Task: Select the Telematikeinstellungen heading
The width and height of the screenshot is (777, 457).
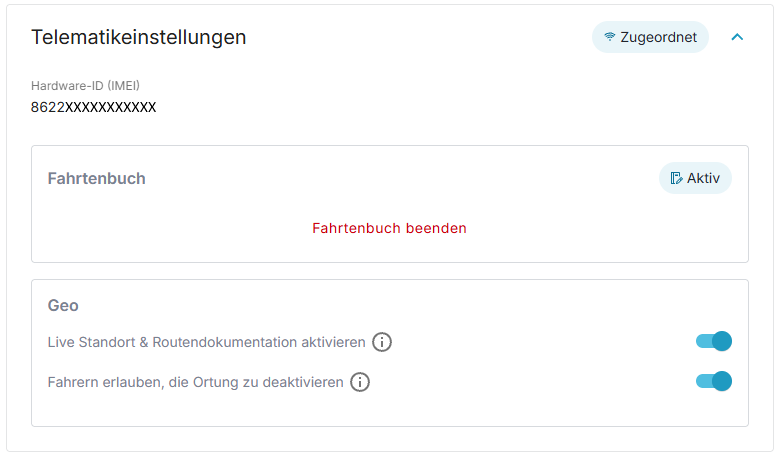Action: pyautogui.click(x=139, y=37)
